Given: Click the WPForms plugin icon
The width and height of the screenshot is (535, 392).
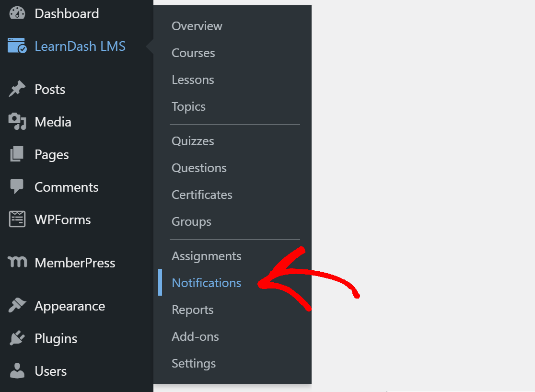Looking at the screenshot, I should coord(16,219).
